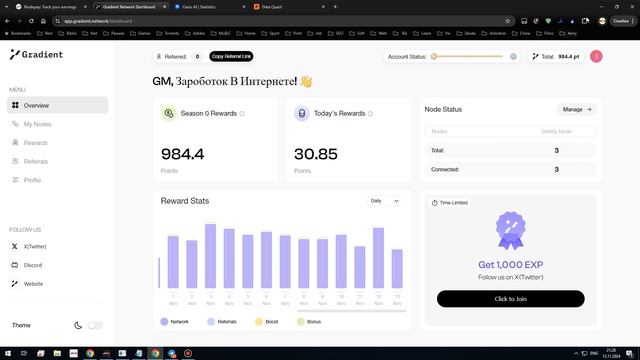Viewport: 640px width, 360px height.
Task: Go to browser home page
Action: [43, 21]
